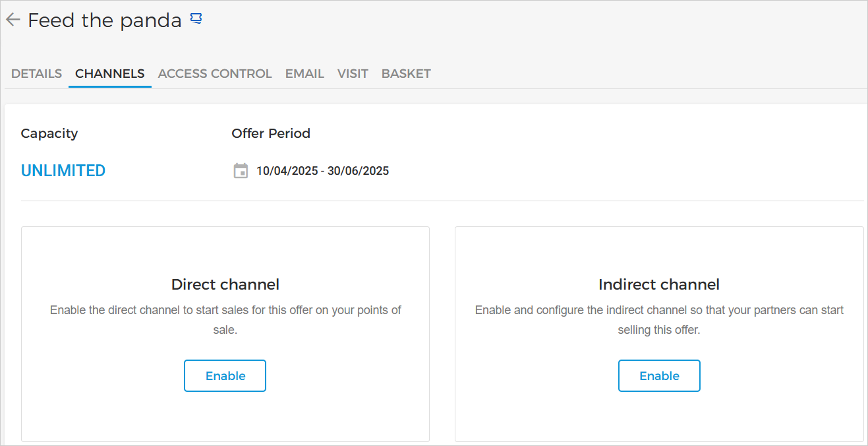Enable the Indirect channel
868x446 pixels.
659,375
